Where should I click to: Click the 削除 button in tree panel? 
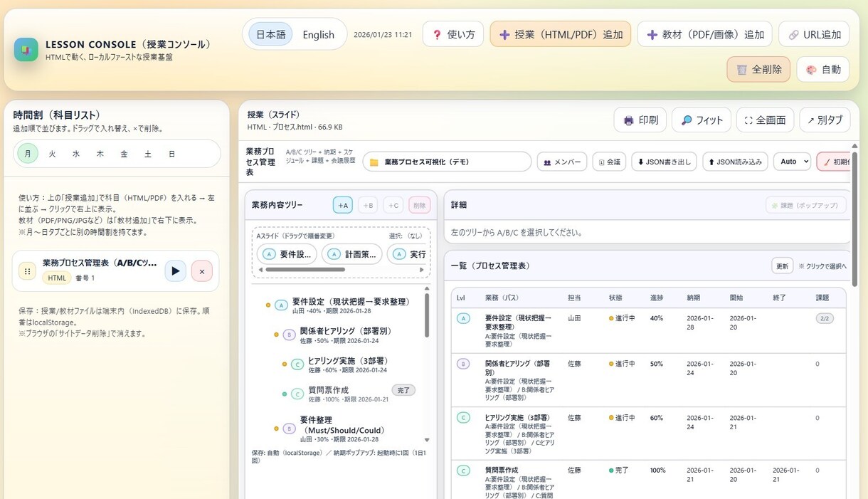click(x=420, y=205)
